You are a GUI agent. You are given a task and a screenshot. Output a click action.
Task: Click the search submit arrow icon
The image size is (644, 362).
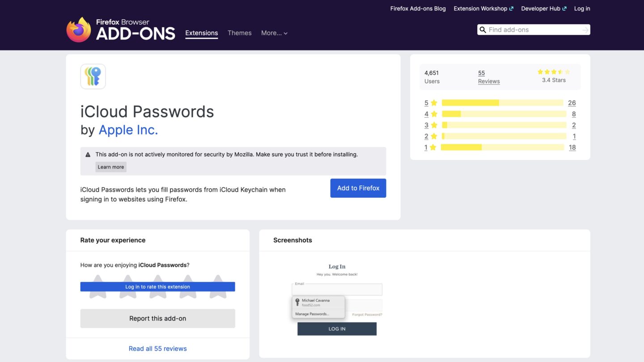[585, 29]
